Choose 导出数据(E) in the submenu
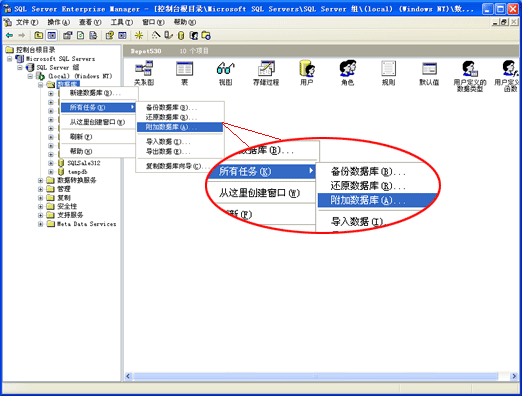The width and height of the screenshot is (522, 396). pos(180,152)
